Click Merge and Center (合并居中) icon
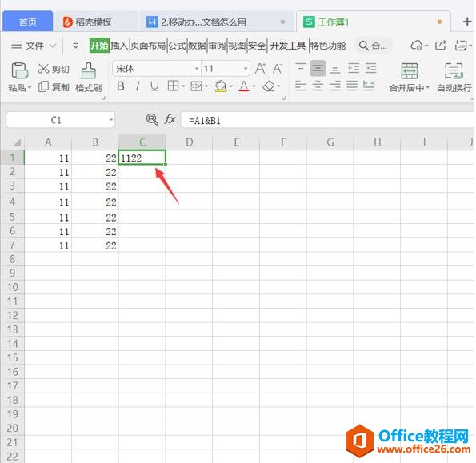 coord(410,71)
